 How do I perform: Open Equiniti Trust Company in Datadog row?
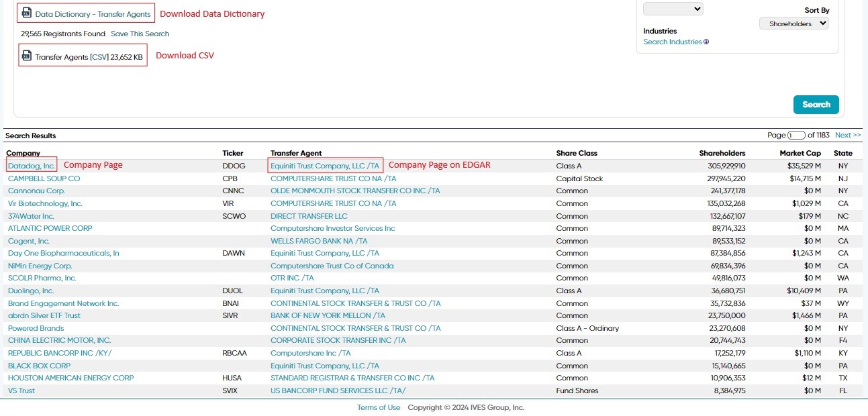pyautogui.click(x=325, y=166)
